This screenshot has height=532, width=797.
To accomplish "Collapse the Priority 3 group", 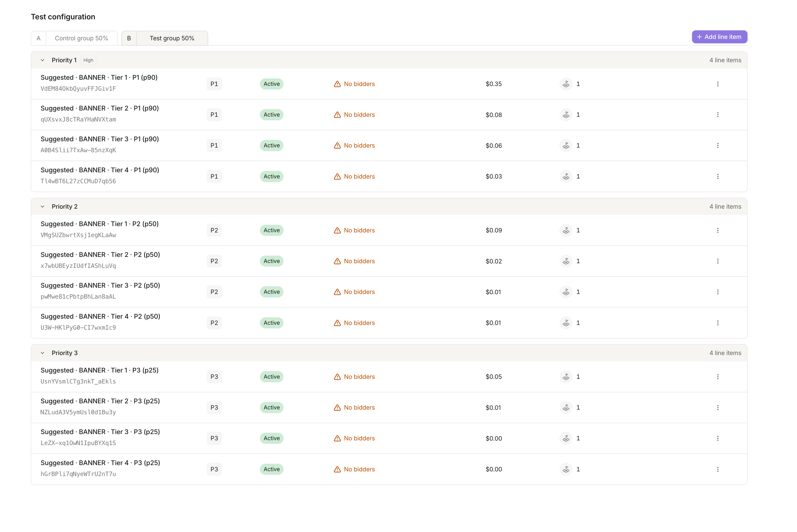I will click(42, 353).
